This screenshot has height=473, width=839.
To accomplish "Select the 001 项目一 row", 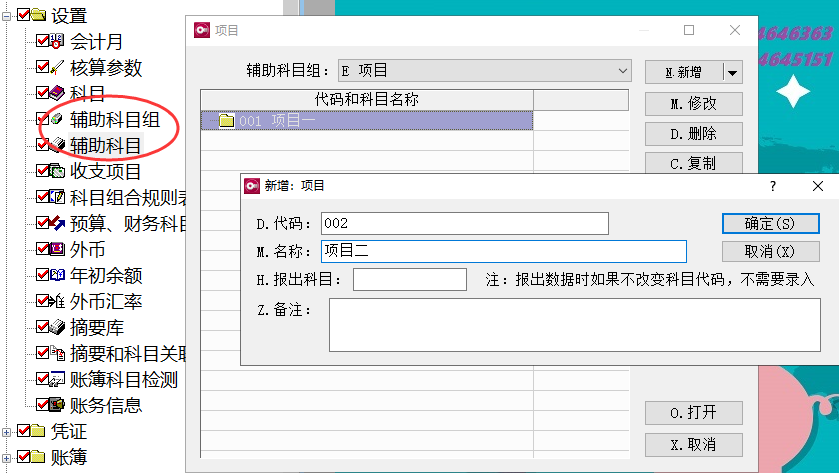I will tap(367, 120).
